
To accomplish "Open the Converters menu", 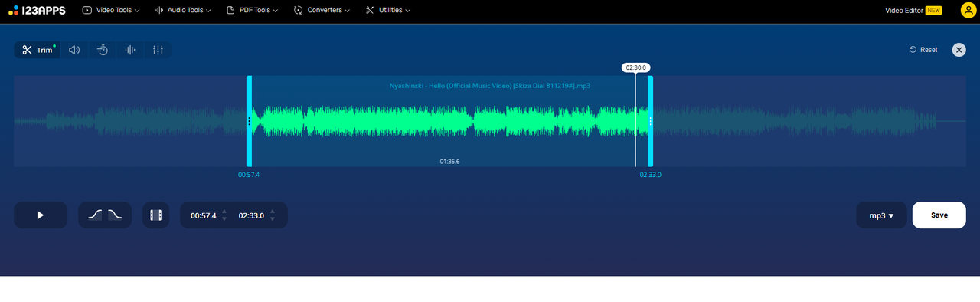I will coord(322,10).
